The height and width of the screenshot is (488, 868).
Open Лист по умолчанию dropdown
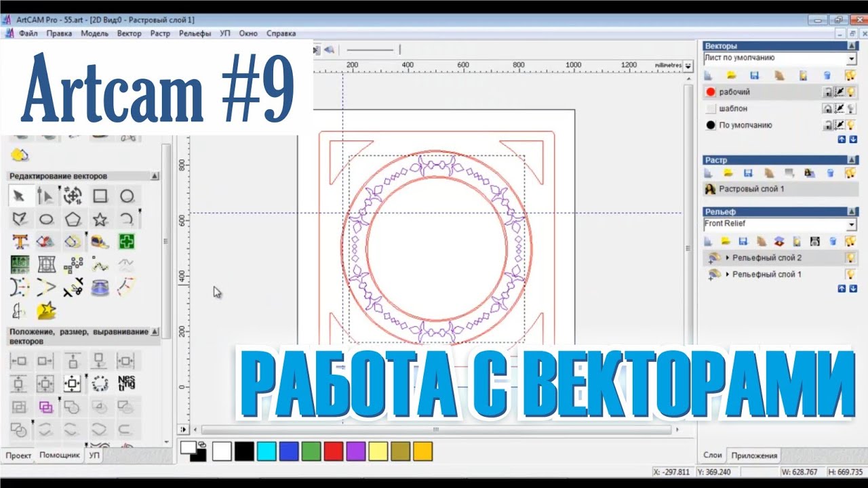[x=852, y=58]
